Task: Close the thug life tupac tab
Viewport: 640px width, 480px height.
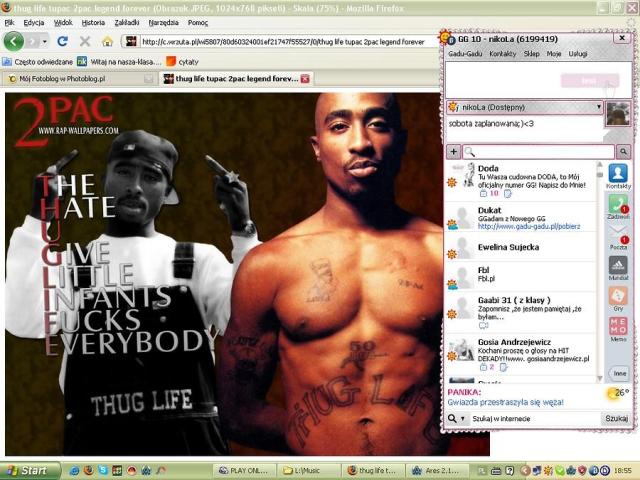Action: point(305,79)
